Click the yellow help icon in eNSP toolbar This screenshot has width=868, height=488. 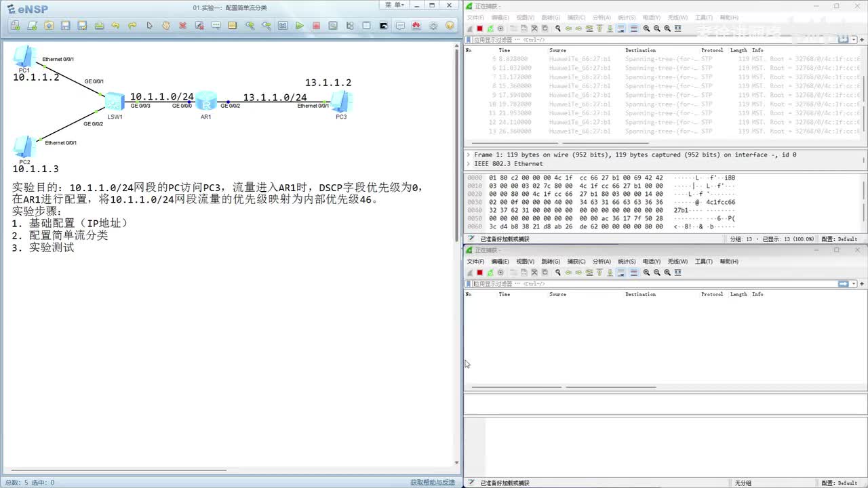[450, 26]
